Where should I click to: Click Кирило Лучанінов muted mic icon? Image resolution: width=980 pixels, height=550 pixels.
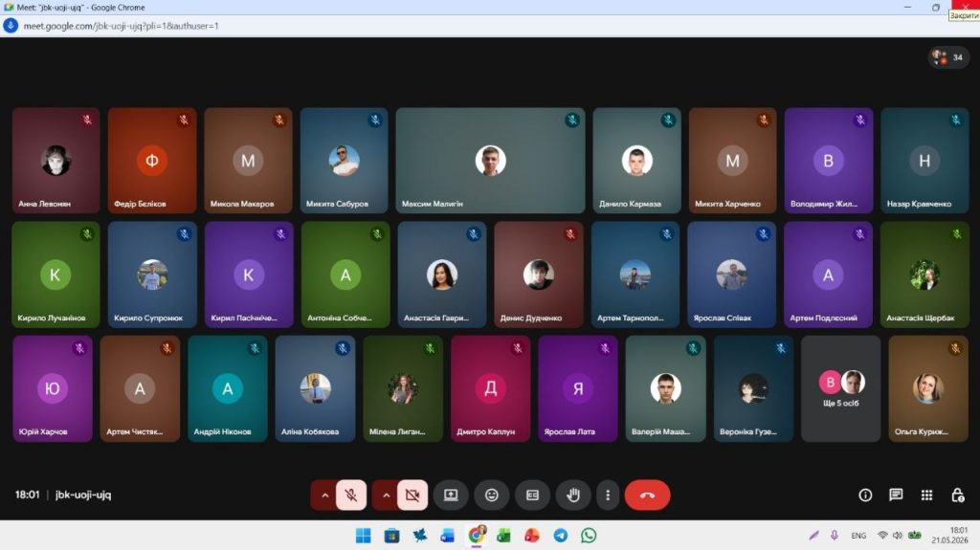87,234
